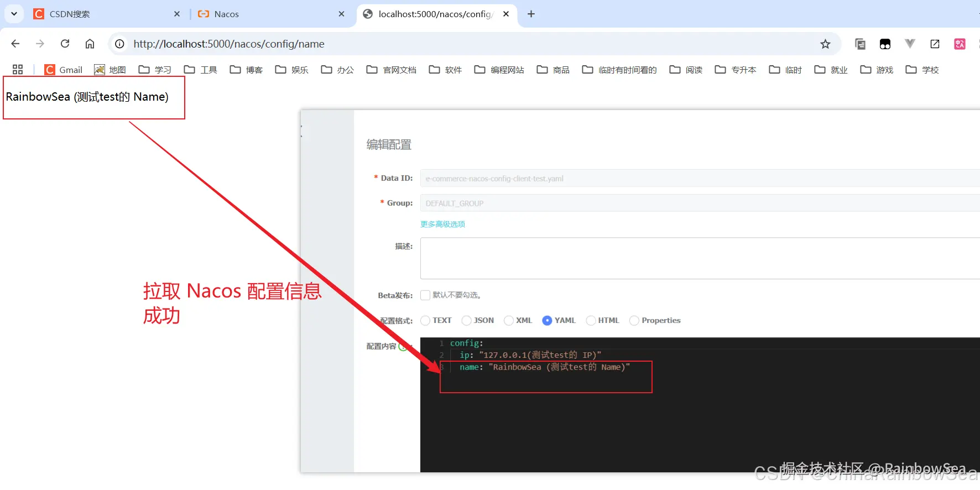980x490 pixels.
Task: Click the Group input field
Action: click(700, 203)
